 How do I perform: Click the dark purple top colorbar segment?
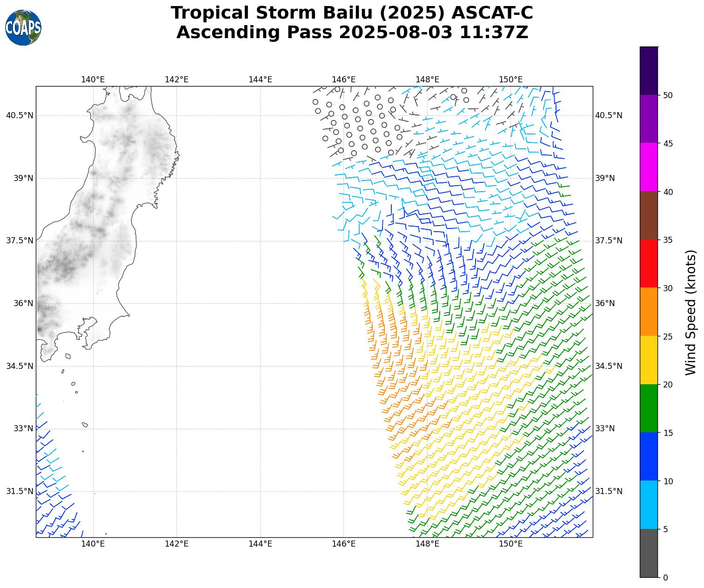[649, 71]
